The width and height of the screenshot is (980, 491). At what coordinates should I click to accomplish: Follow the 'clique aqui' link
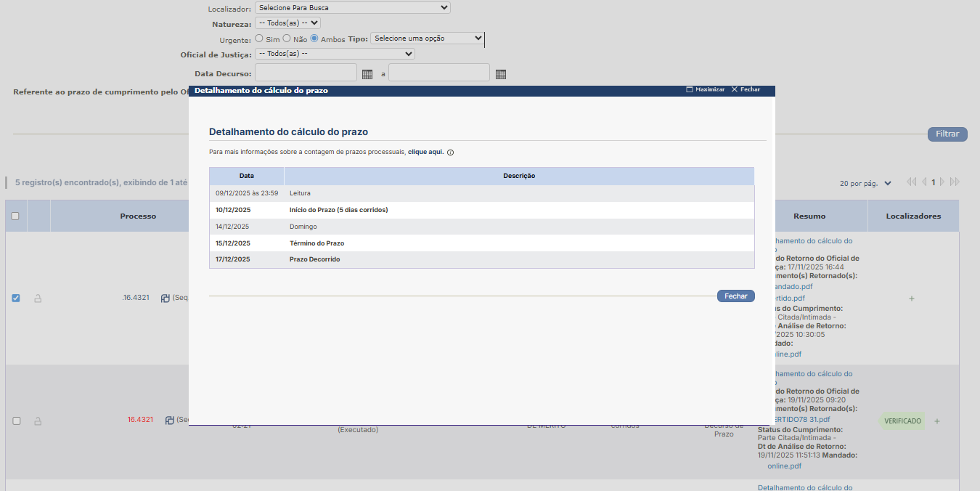[425, 153]
